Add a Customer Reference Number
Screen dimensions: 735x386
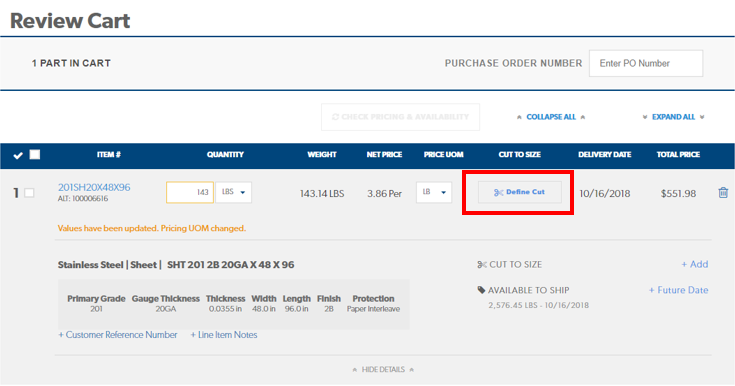pos(118,335)
